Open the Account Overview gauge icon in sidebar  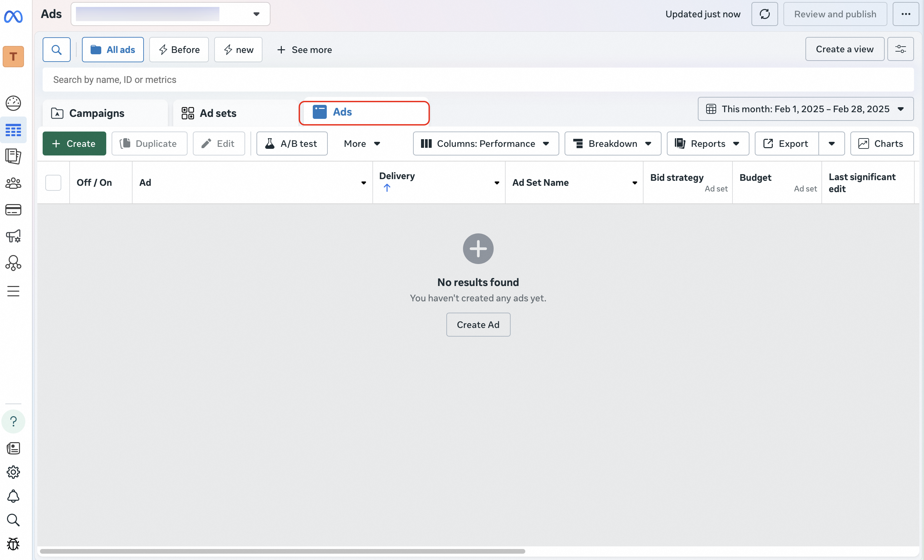(13, 103)
